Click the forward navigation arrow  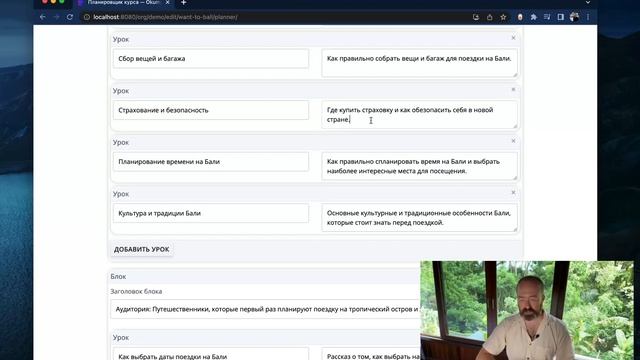coord(57,17)
